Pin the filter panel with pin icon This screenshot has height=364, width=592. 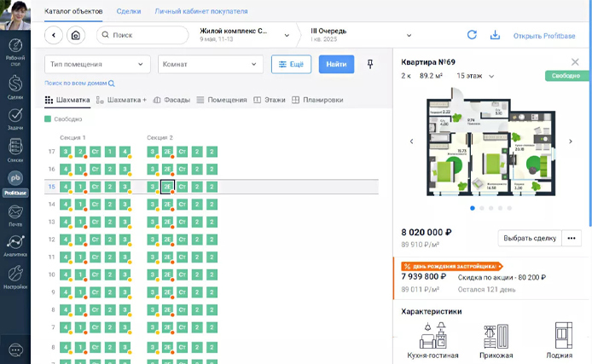point(369,64)
